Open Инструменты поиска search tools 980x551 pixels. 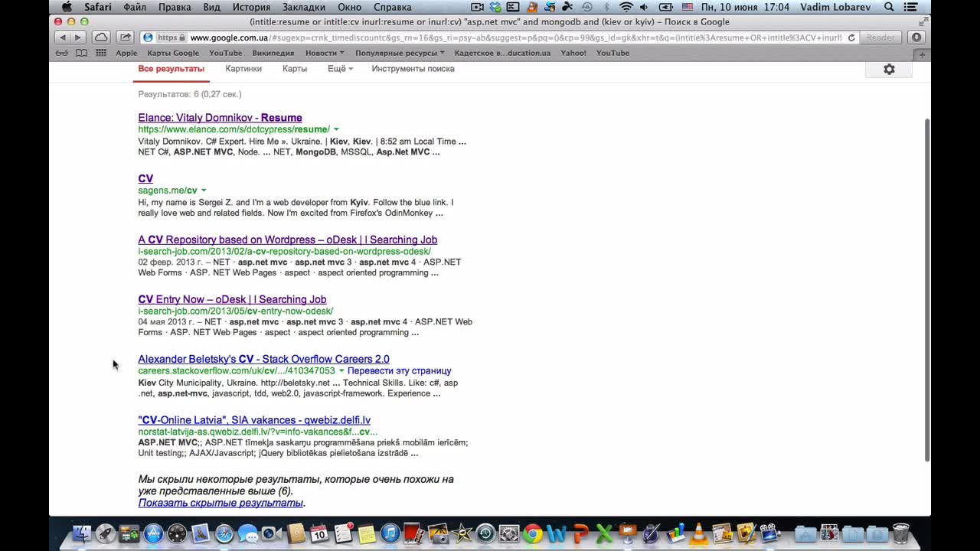(x=413, y=69)
